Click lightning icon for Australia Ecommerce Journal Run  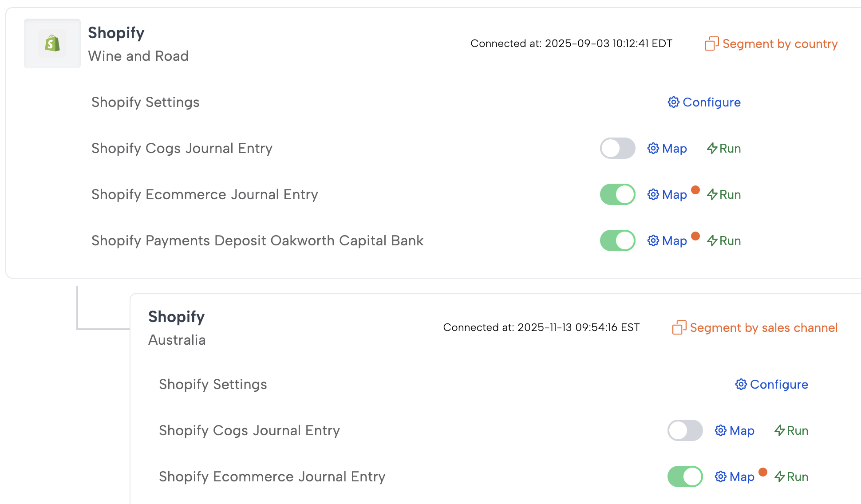click(779, 477)
